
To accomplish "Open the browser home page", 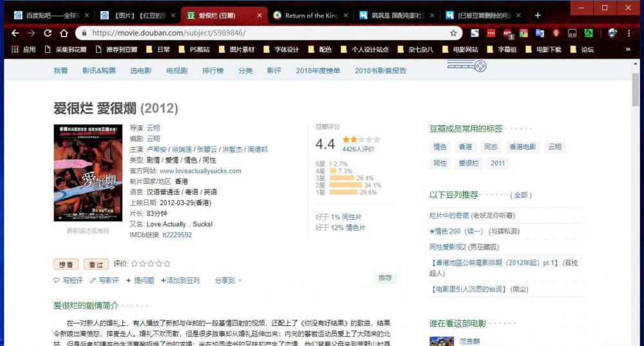I will tap(64, 33).
